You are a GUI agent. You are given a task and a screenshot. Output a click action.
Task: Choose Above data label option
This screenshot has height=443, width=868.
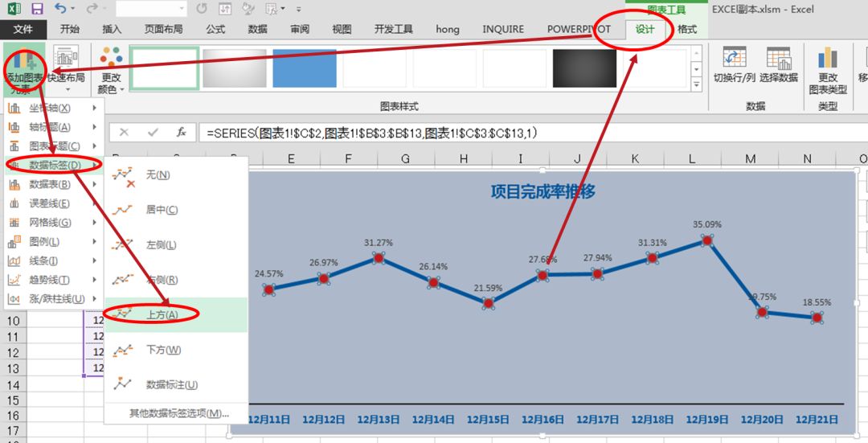tap(175, 314)
